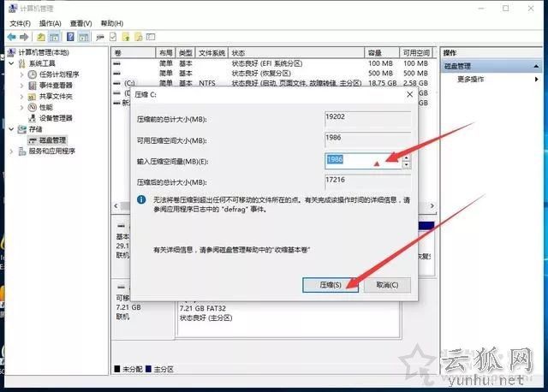Click the 取消(C) button
Viewport: 548px width, 392px height.
[x=387, y=285]
